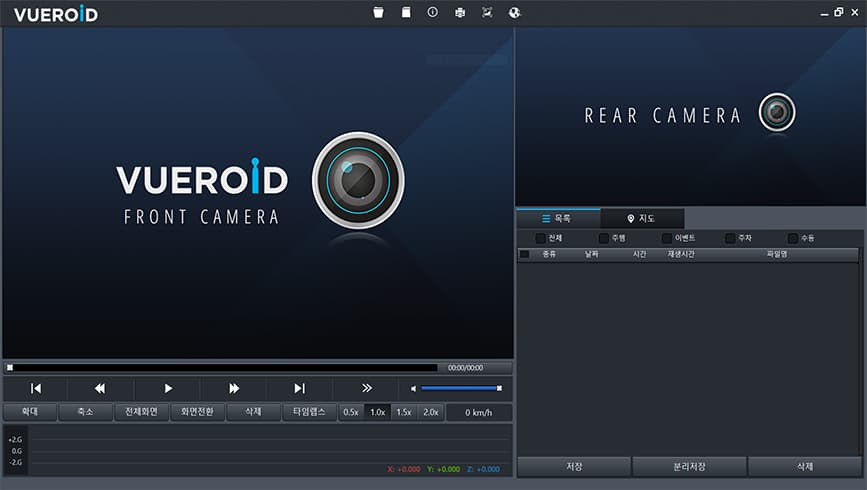Check the 수동 filter checkbox
The width and height of the screenshot is (867, 490).
[793, 238]
